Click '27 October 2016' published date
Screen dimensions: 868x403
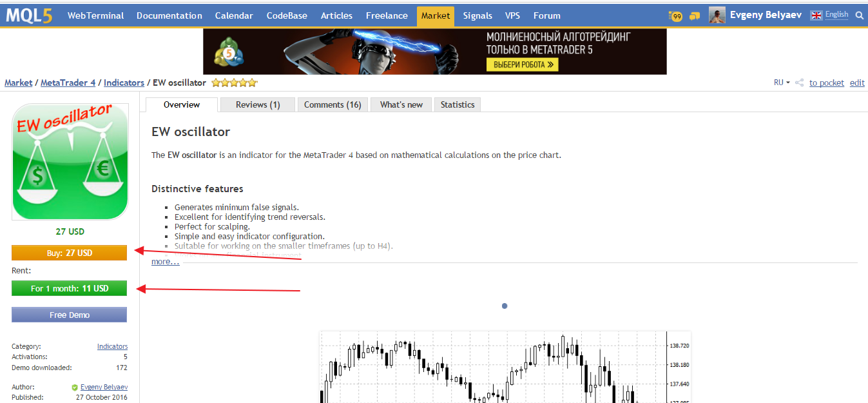tap(102, 398)
